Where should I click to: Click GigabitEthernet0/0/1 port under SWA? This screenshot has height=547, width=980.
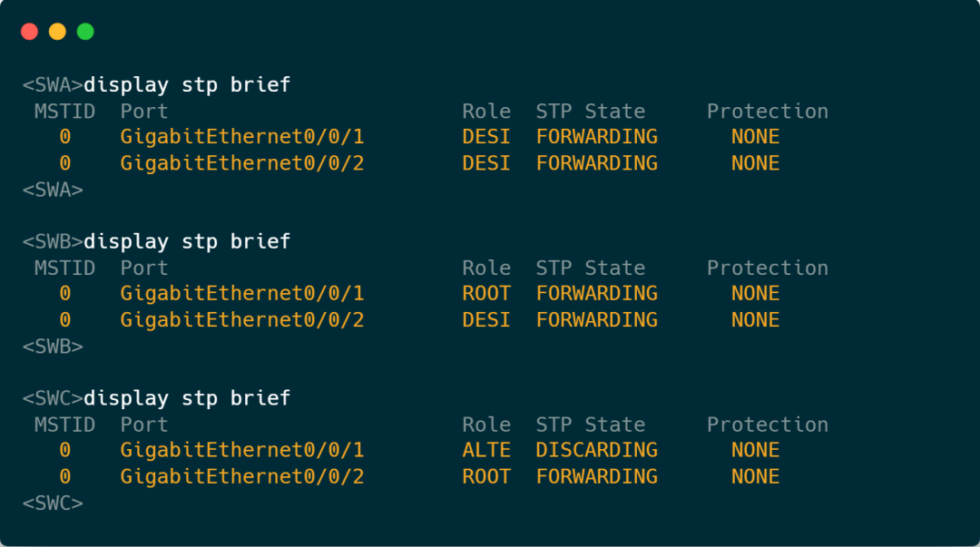[241, 137]
